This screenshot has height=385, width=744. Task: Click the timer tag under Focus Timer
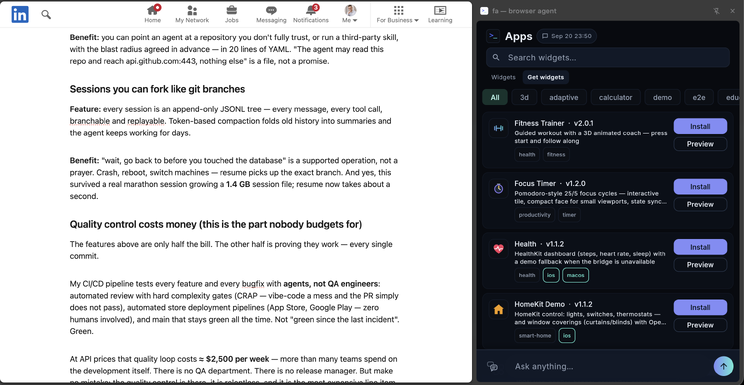pyautogui.click(x=569, y=215)
